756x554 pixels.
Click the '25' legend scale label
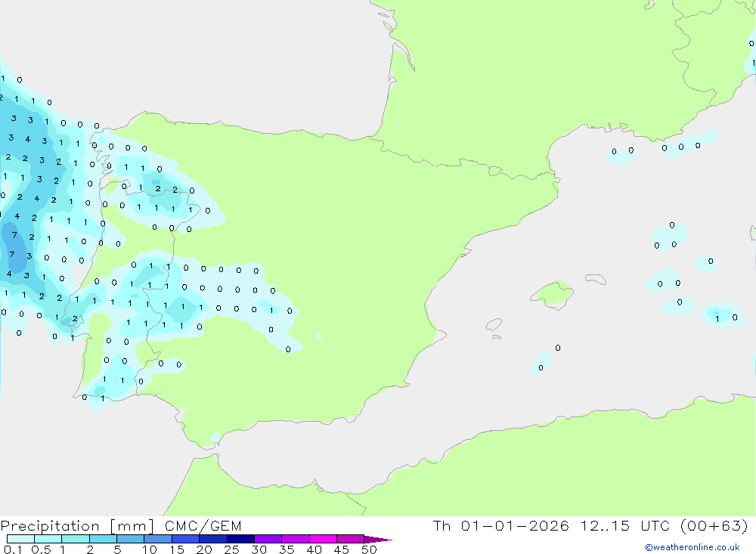231,549
